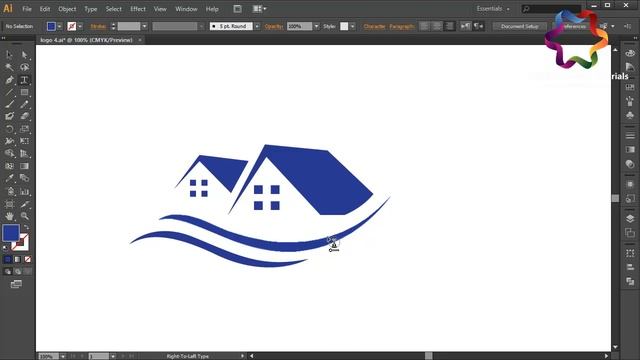Viewport: 640px width, 360px height.
Task: Select the Column Graph tool
Action: 24,191
